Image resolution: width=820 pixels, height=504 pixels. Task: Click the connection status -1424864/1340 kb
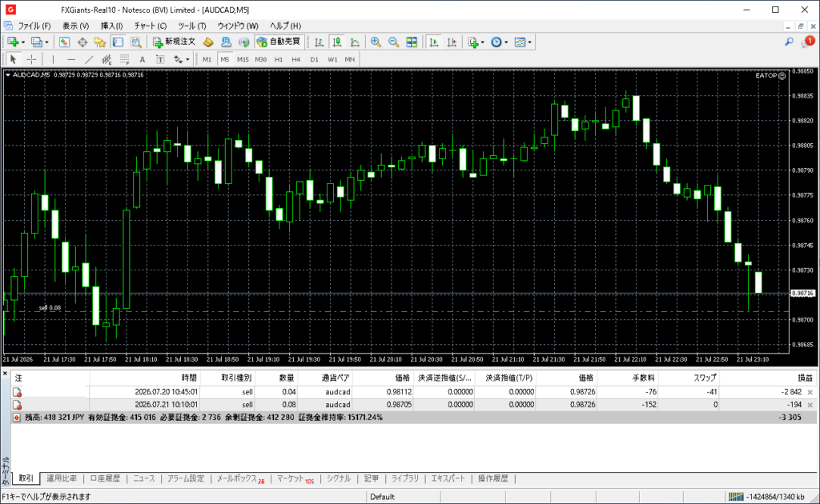pyautogui.click(x=766, y=497)
